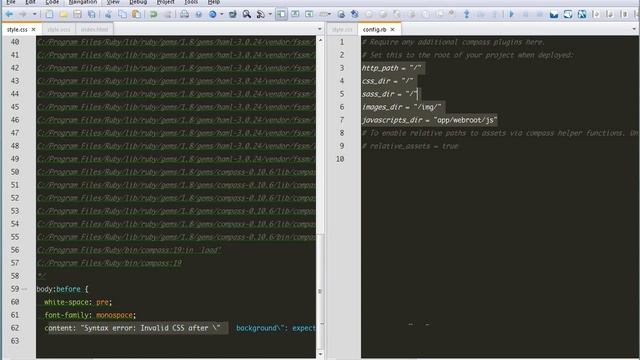640x360 pixels.
Task: Click the Save All stacked disks icon
Action: pyautogui.click(x=92, y=15)
